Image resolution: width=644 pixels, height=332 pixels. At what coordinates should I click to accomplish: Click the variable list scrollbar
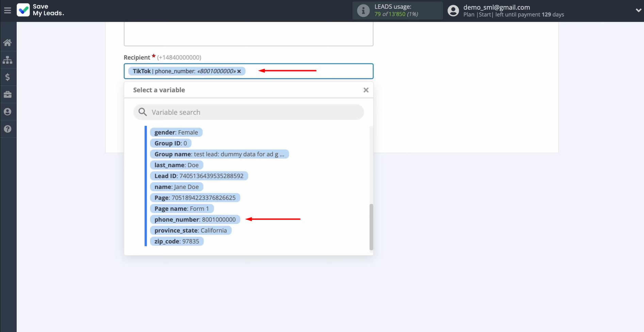371,226
